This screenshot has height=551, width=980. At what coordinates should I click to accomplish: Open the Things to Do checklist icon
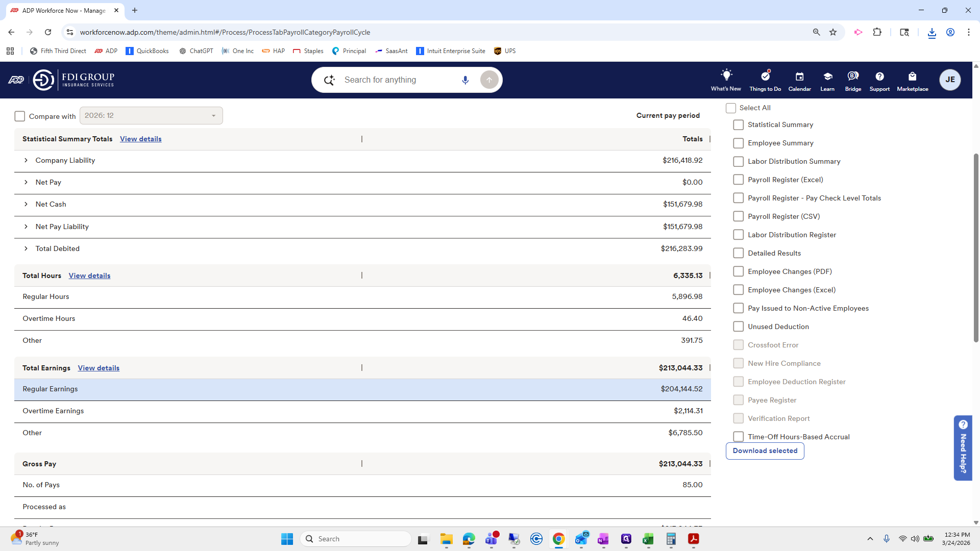[765, 76]
